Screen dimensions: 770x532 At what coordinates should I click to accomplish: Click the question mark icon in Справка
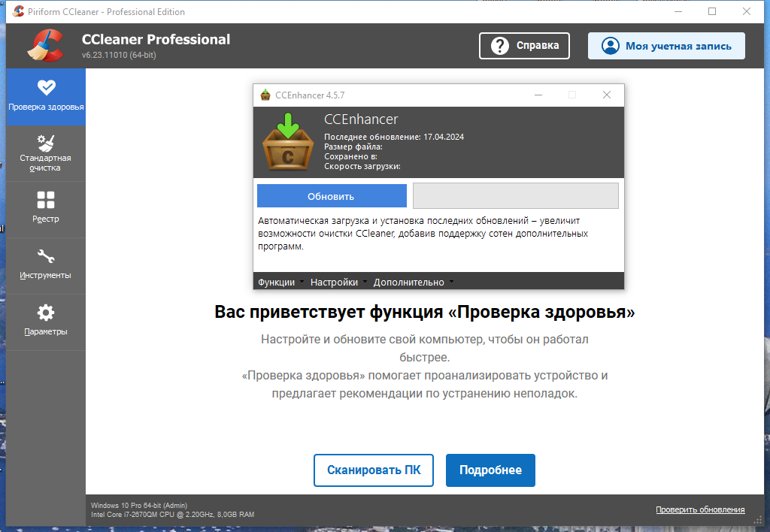pyautogui.click(x=500, y=46)
